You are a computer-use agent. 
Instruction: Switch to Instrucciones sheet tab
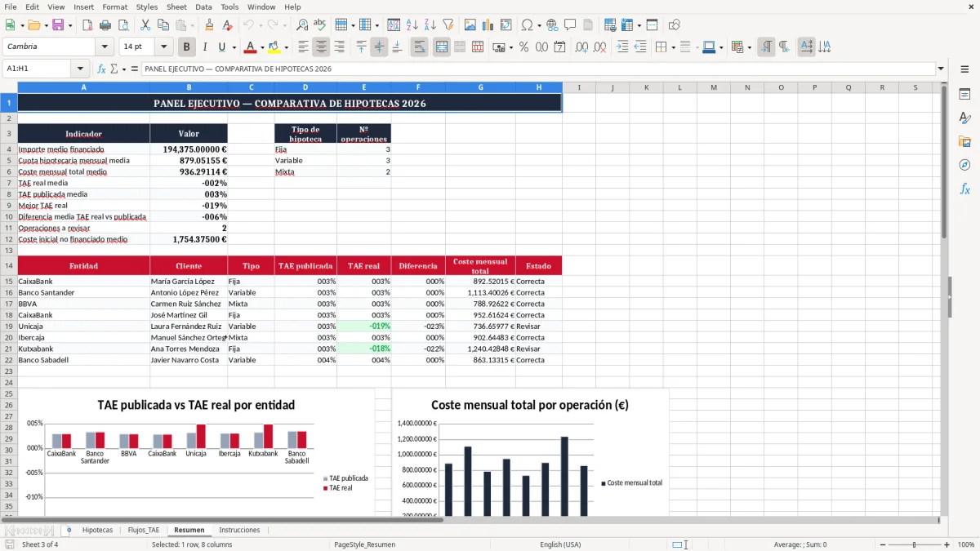[239, 530]
